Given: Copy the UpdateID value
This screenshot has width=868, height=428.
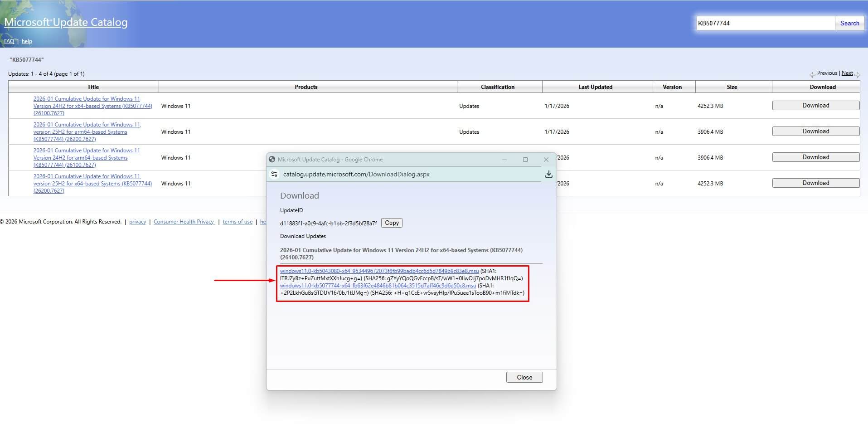Looking at the screenshot, I should 392,223.
